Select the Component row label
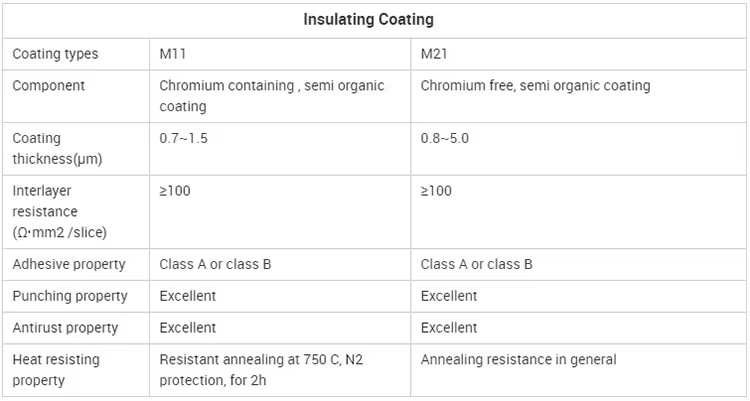The width and height of the screenshot is (750, 401). coord(48,86)
